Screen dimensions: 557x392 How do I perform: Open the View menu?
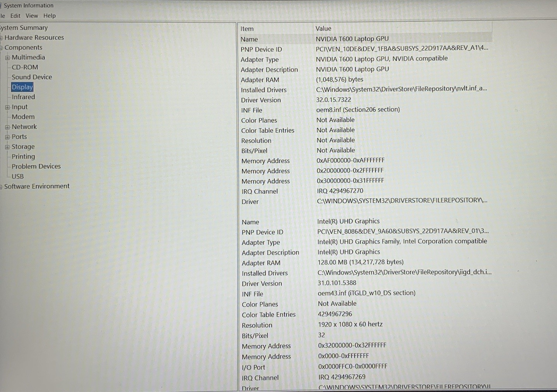pos(32,16)
